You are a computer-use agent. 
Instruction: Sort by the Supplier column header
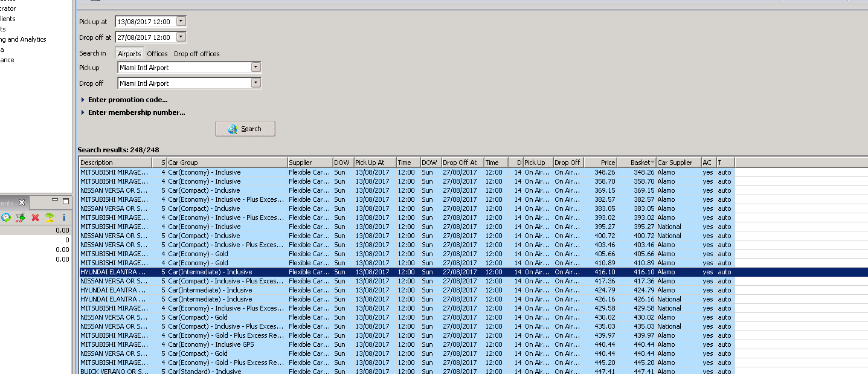(x=310, y=163)
